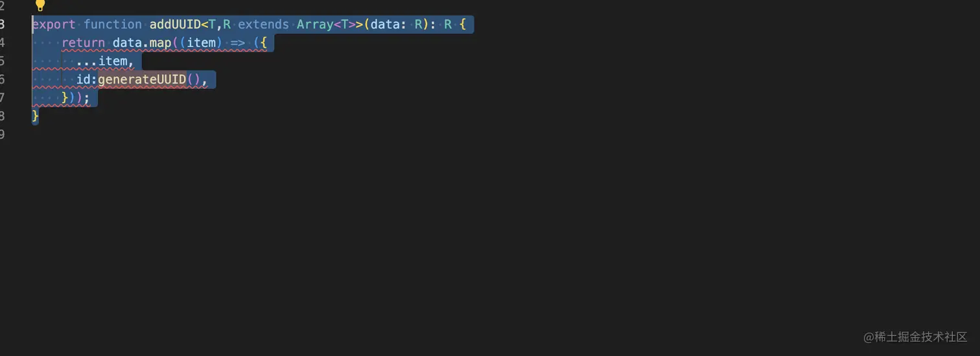This screenshot has width=980, height=356.
Task: Click the yellow lightbulb quick-fix icon
Action: pyautogui.click(x=40, y=6)
